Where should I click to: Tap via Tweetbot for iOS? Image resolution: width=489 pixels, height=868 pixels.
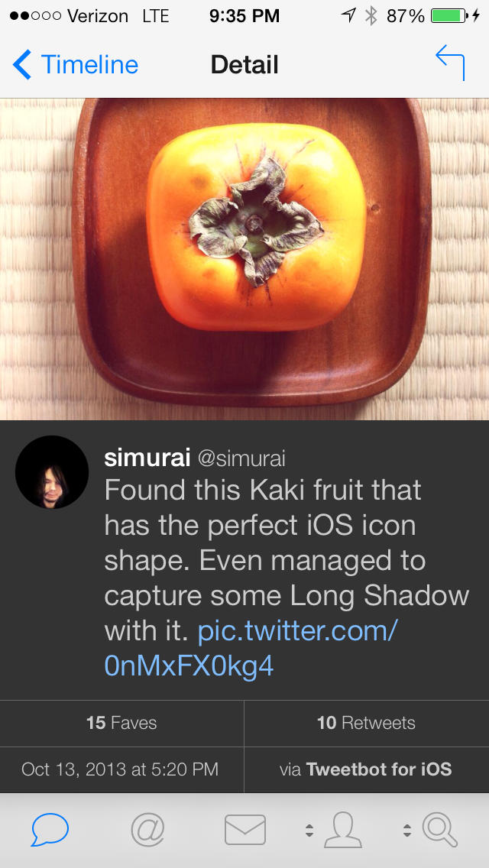coord(366,769)
